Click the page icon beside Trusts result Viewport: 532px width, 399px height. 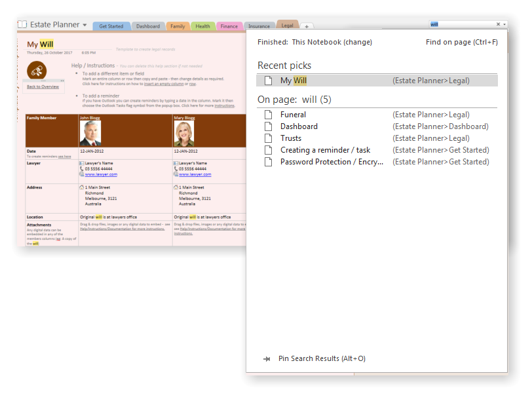coord(268,138)
